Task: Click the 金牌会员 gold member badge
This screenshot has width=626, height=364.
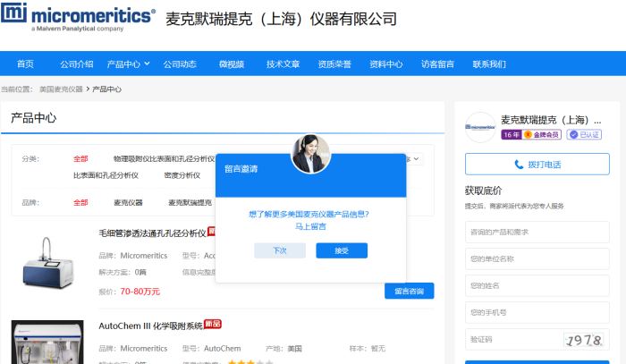Action: 542,135
